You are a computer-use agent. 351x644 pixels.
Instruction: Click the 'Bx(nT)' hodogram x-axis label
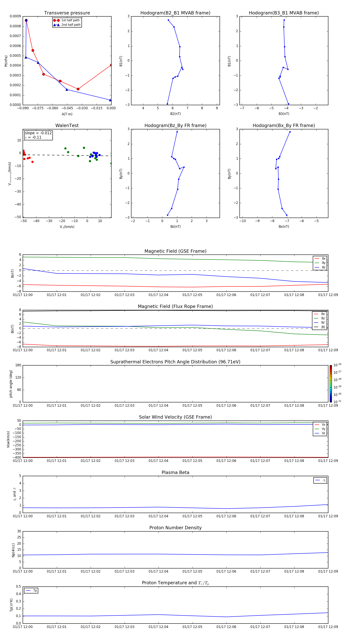(284, 227)
